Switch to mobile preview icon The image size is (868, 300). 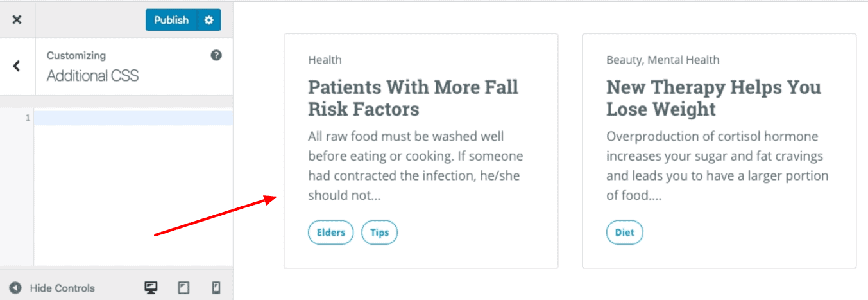tap(216, 288)
